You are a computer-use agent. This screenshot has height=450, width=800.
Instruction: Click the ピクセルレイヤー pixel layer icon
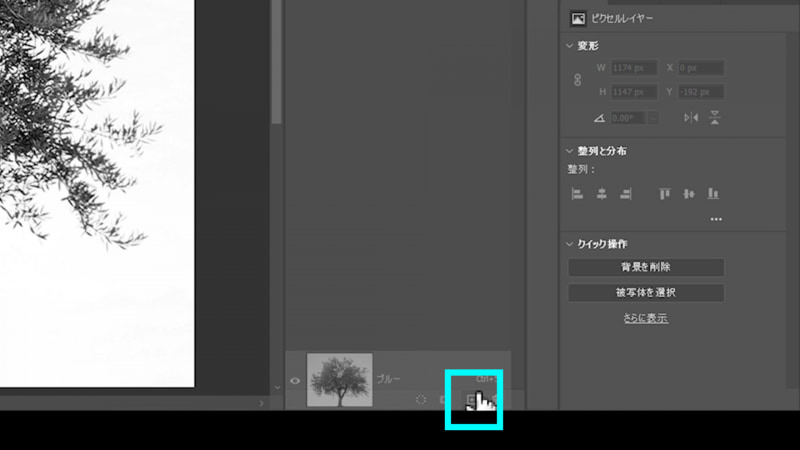click(578, 19)
